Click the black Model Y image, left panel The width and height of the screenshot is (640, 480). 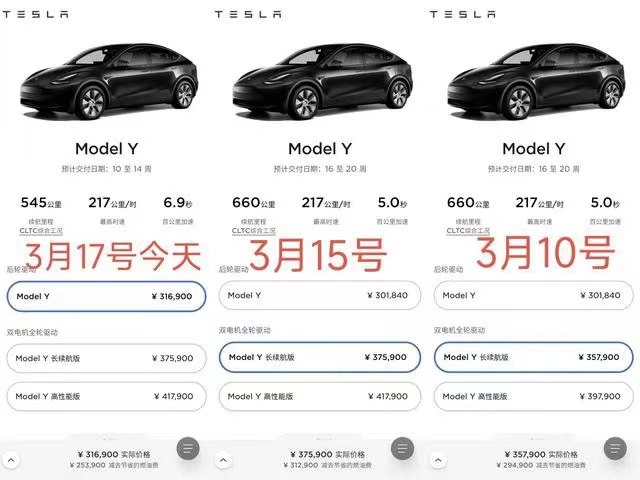[105, 80]
